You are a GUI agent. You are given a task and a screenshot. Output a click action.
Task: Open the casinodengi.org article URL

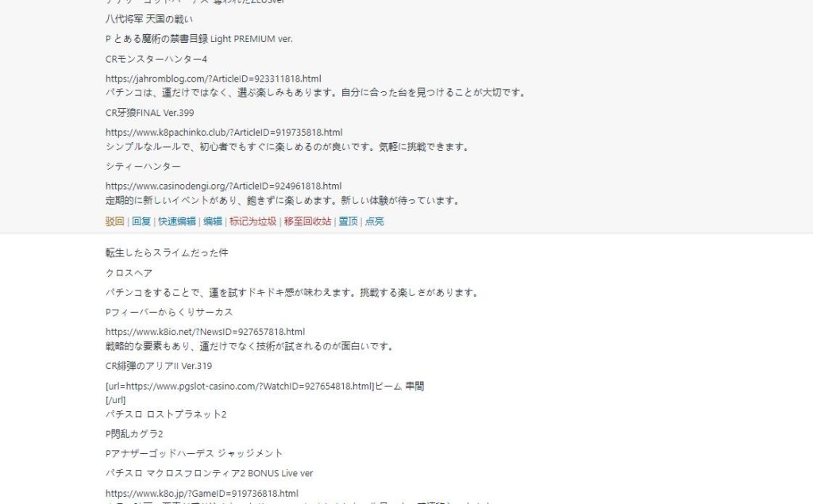tap(223, 187)
